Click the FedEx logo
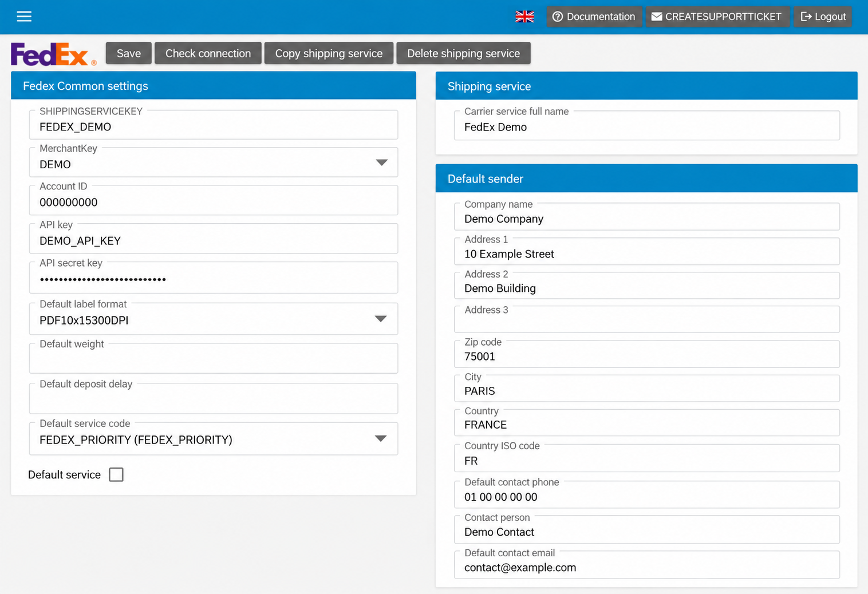Image resolution: width=868 pixels, height=594 pixels. [x=53, y=54]
